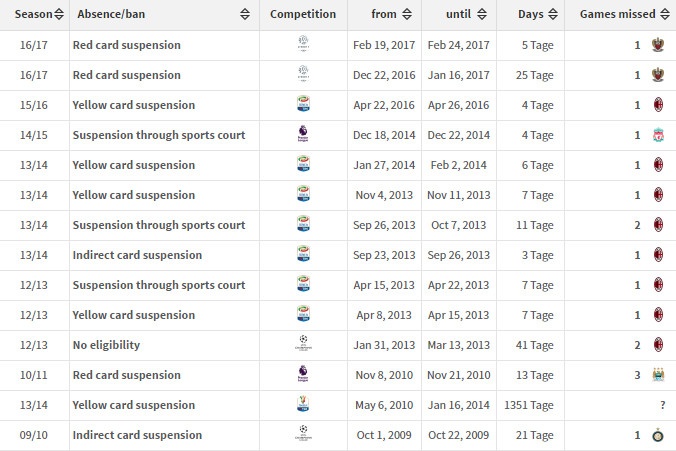
Task: Click the question mark in Games missed
Action: coord(661,405)
